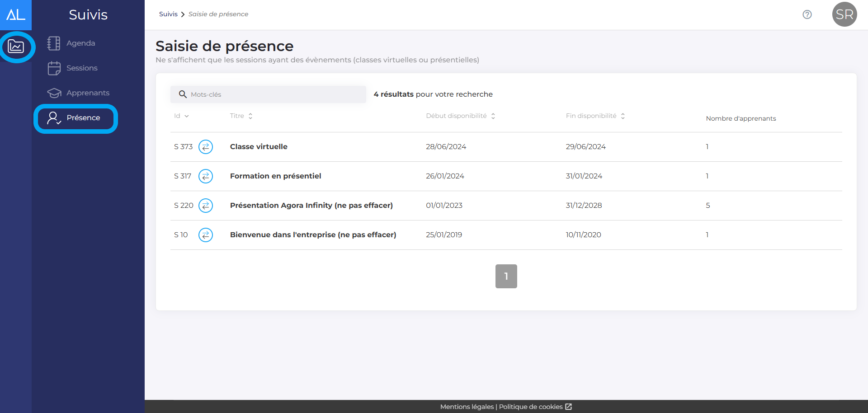Open Agenda in the sidebar menu
The image size is (868, 413).
click(x=80, y=43)
